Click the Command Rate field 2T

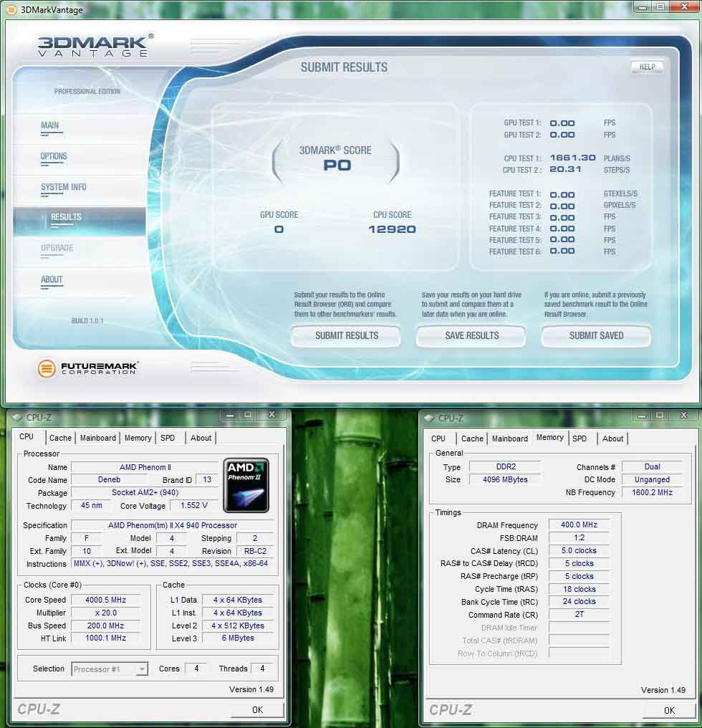[579, 615]
